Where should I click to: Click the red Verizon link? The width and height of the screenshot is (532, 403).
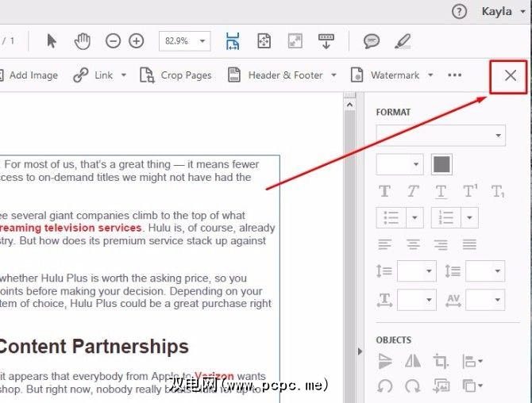(x=214, y=376)
